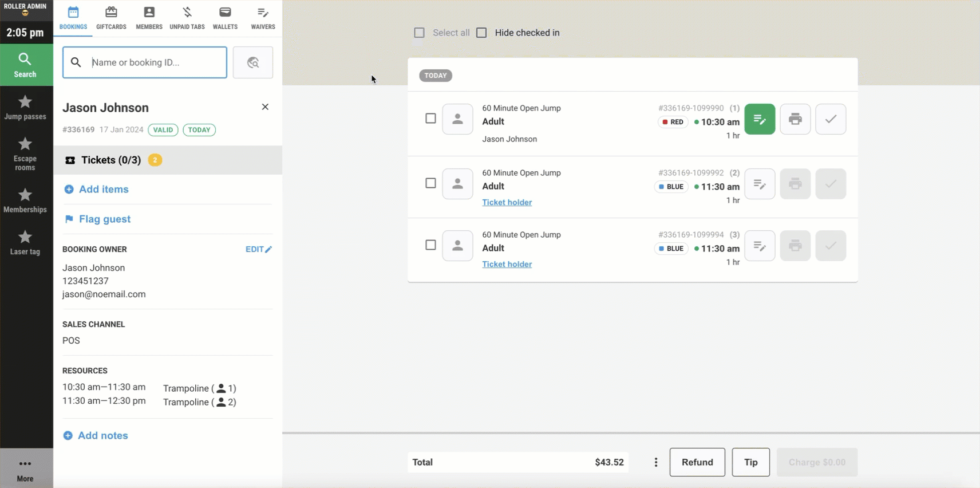Click person avatar for ticket (2)

point(457,184)
